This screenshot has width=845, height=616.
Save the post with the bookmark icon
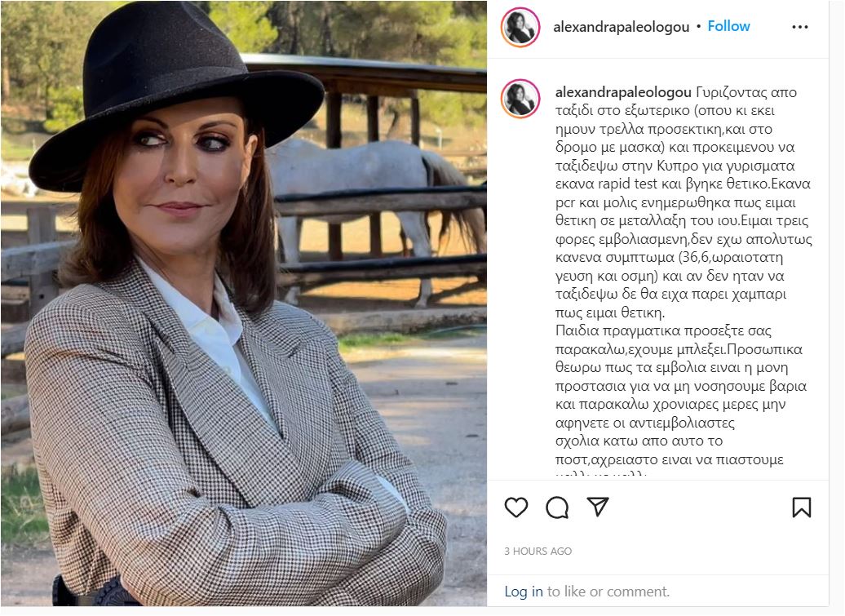pos(801,507)
